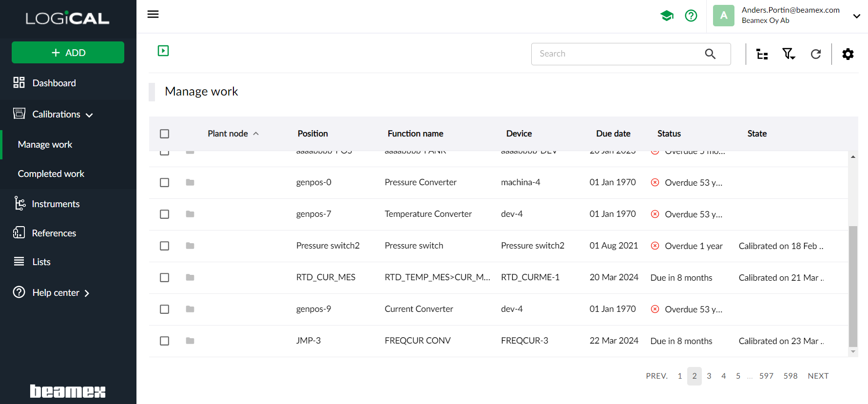Screen dimensions: 868x404
Task: Refresh the work list
Action: 815,54
